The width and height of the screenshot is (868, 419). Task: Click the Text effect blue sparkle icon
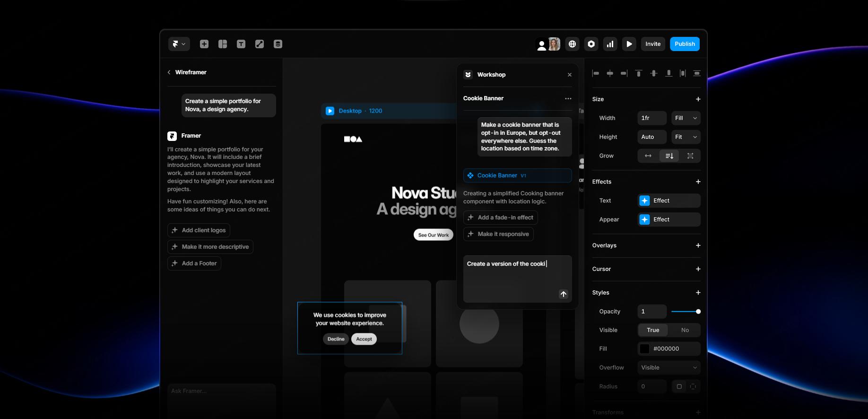point(644,201)
